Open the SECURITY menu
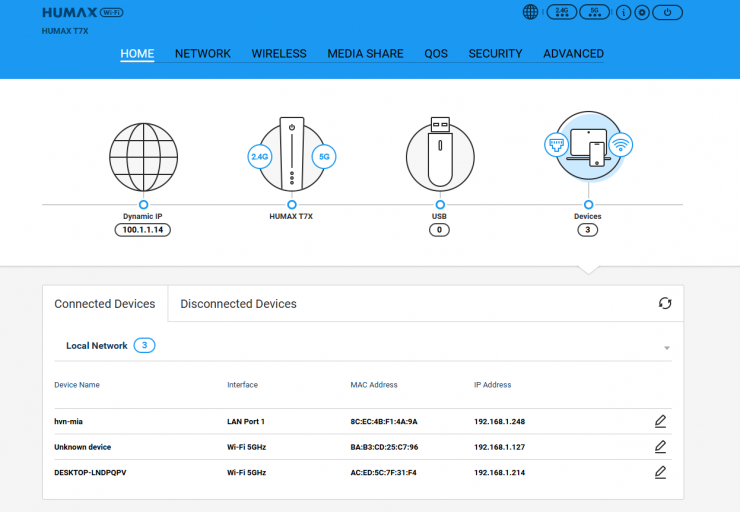The image size is (740, 512). coord(495,54)
